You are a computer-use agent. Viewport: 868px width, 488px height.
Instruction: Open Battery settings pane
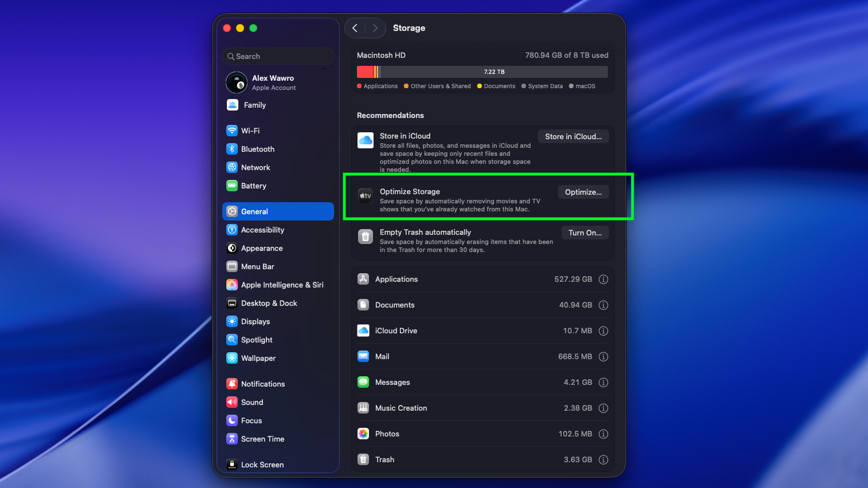tap(278, 186)
